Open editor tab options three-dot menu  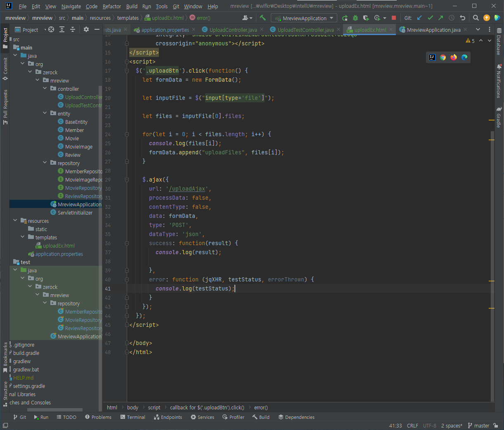(490, 29)
